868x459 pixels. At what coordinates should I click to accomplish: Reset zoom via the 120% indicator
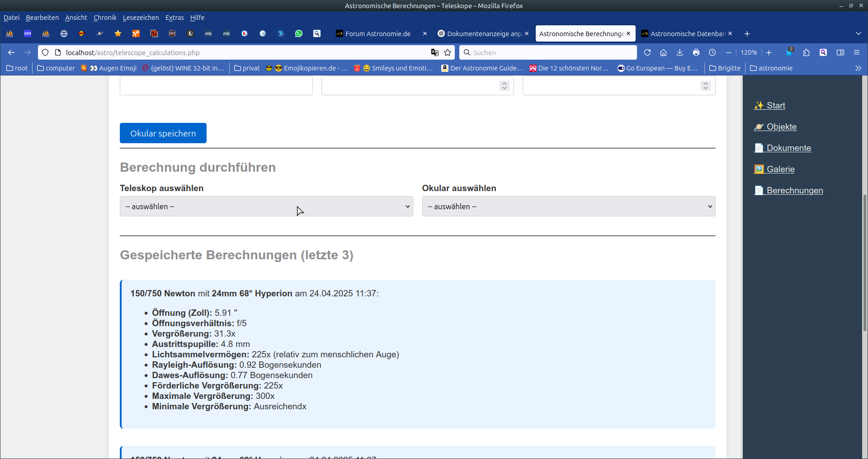coord(749,52)
